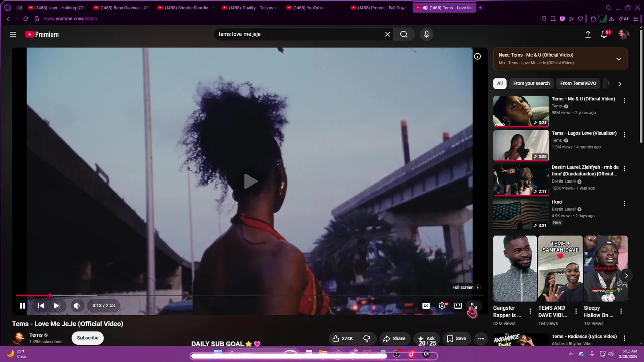Dislike the video
This screenshot has height=362, width=644.
[367, 338]
